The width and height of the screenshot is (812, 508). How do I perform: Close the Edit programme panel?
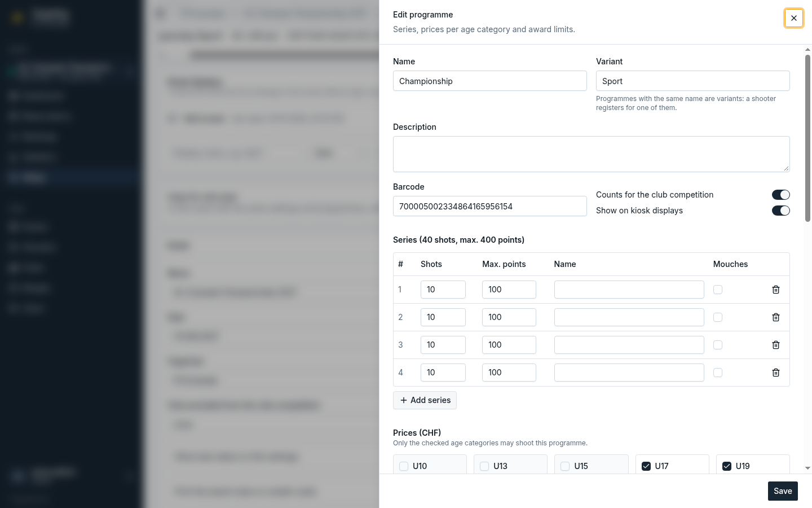[793, 18]
